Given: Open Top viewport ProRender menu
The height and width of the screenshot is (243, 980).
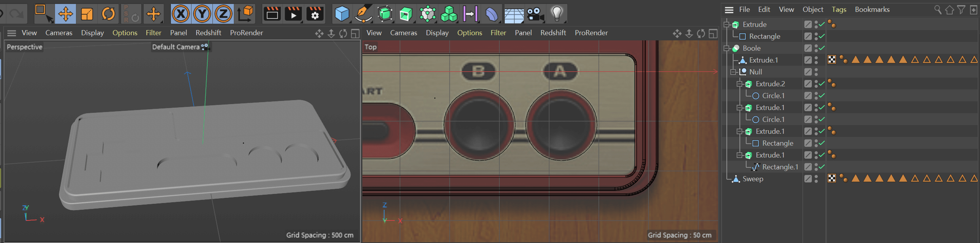Looking at the screenshot, I should (591, 33).
